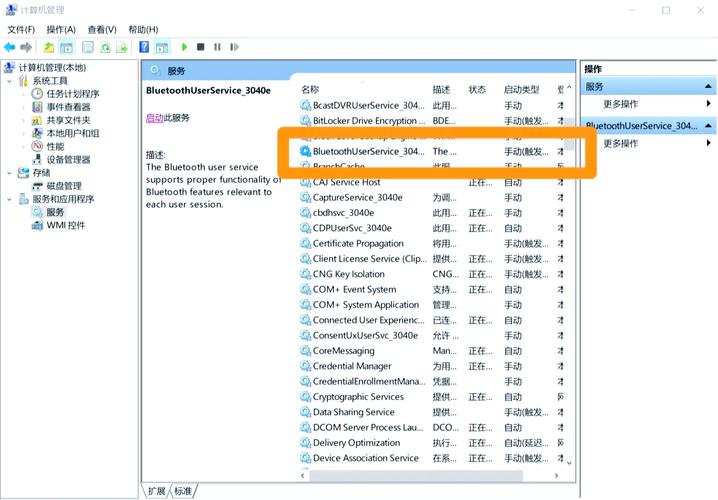Select 事件查看器 in the left tree

pyautogui.click(x=68, y=107)
